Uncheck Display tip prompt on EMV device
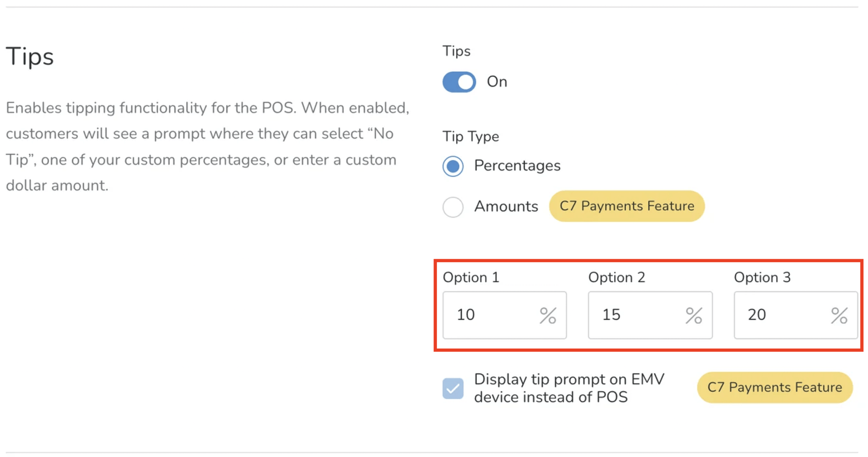Image resolution: width=868 pixels, height=457 pixels. pos(453,388)
